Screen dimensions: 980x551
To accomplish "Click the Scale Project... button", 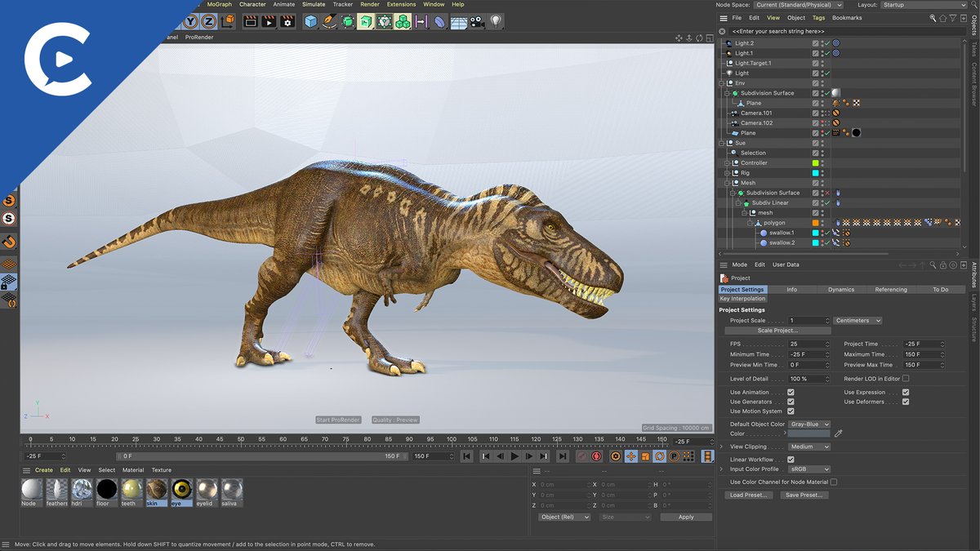I will pos(777,331).
